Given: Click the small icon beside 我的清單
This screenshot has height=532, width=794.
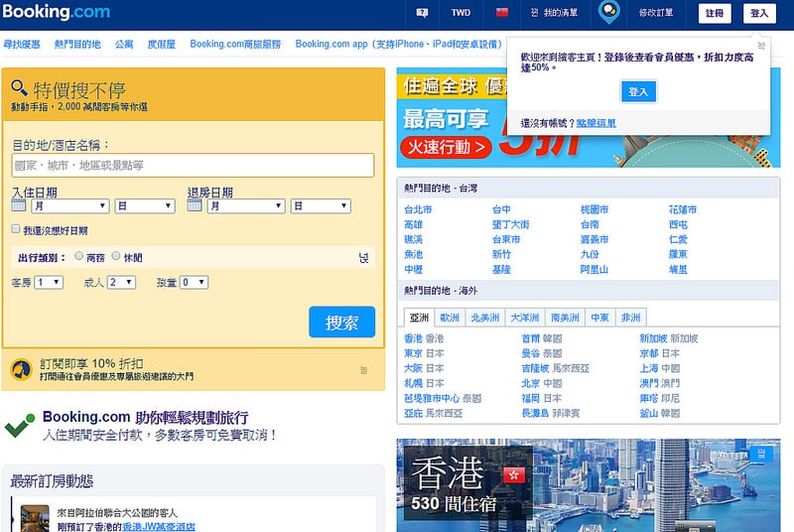Looking at the screenshot, I should click(534, 13).
